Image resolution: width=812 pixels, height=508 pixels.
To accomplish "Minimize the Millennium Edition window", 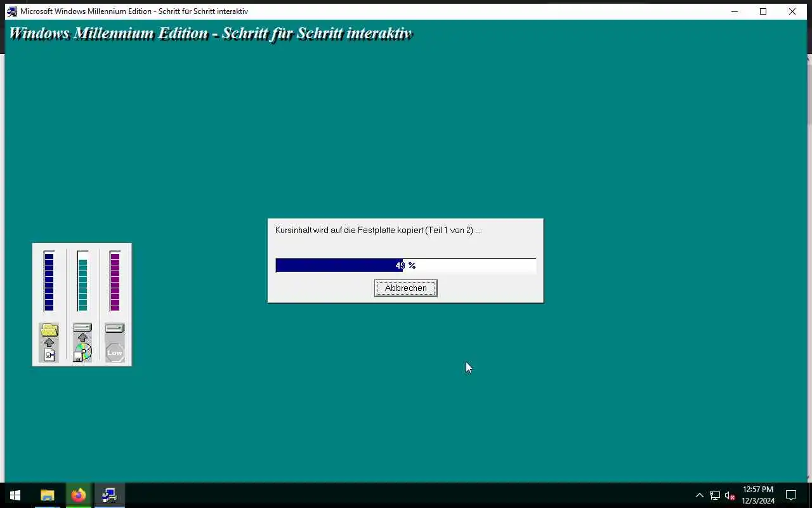I will point(734,11).
